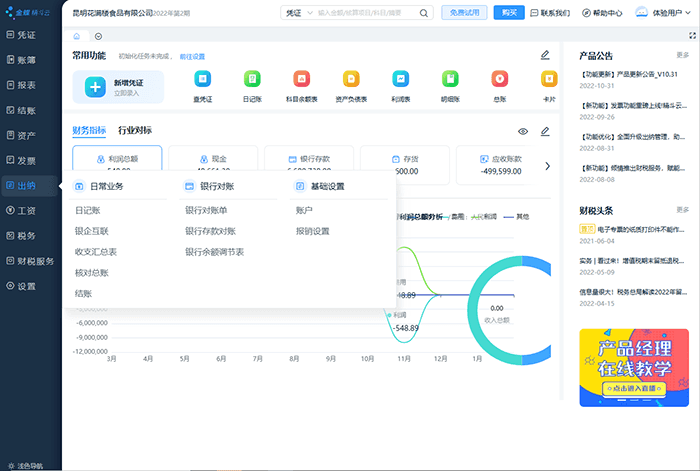Go to the home tab icon
This screenshot has height=471, width=700.
[77, 36]
